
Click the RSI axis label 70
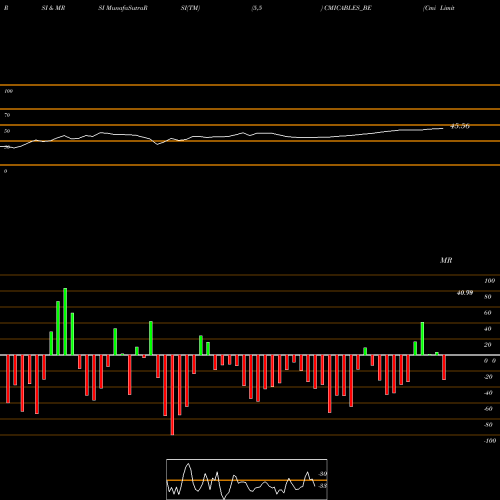coord(7,115)
